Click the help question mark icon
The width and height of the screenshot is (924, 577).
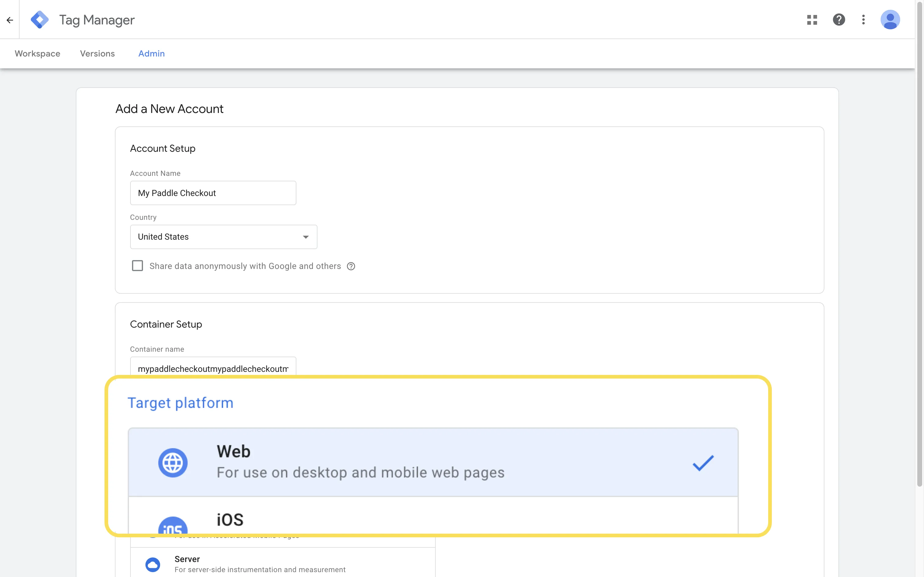tap(838, 20)
